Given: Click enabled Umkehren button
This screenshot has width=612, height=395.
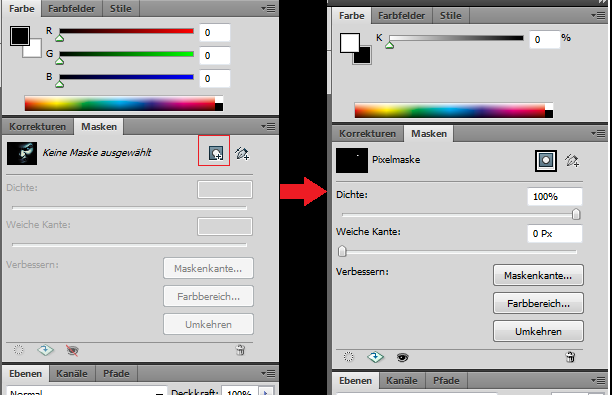Looking at the screenshot, I should (x=538, y=331).
